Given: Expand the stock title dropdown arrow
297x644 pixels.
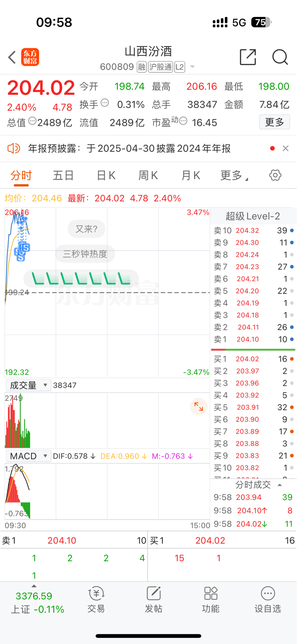Looking at the screenshot, I should [x=192, y=67].
